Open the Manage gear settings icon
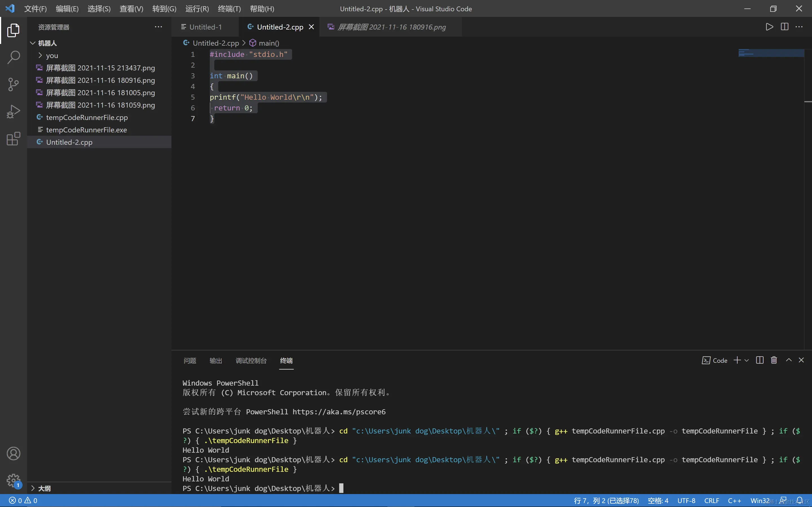The width and height of the screenshot is (812, 507). 14,481
